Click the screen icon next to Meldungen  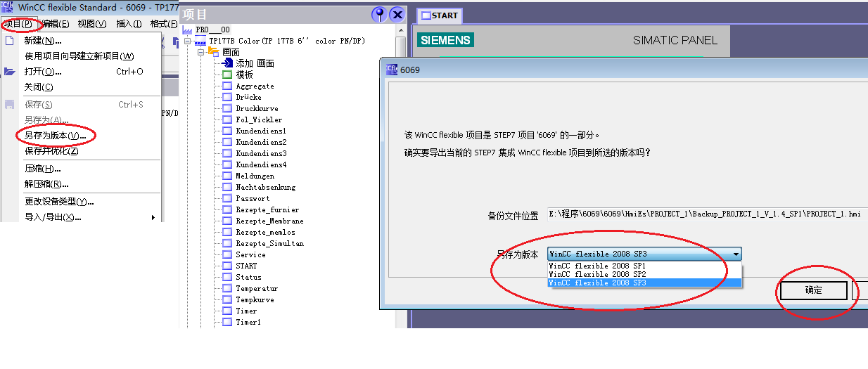(x=227, y=176)
